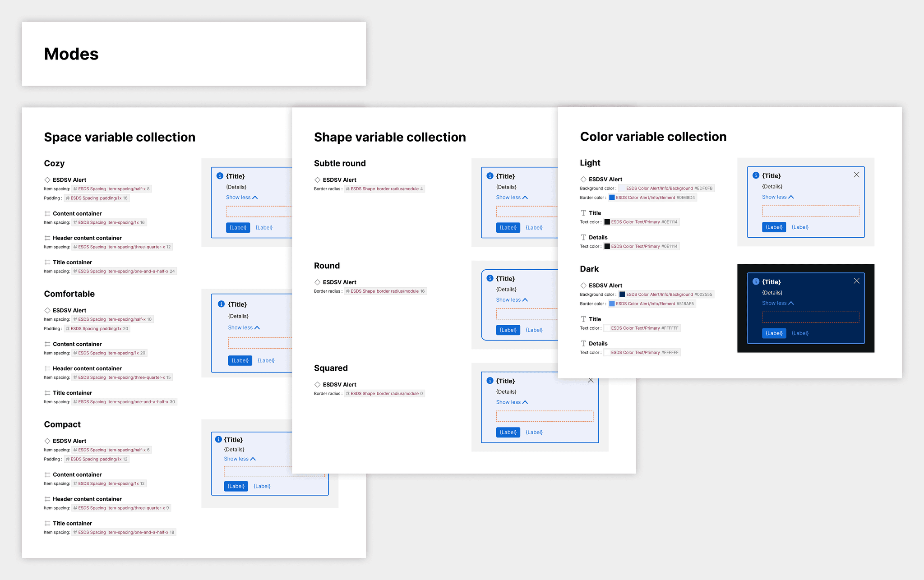Dismiss the light mode alert via its X icon
The image size is (924, 580).
tap(857, 175)
